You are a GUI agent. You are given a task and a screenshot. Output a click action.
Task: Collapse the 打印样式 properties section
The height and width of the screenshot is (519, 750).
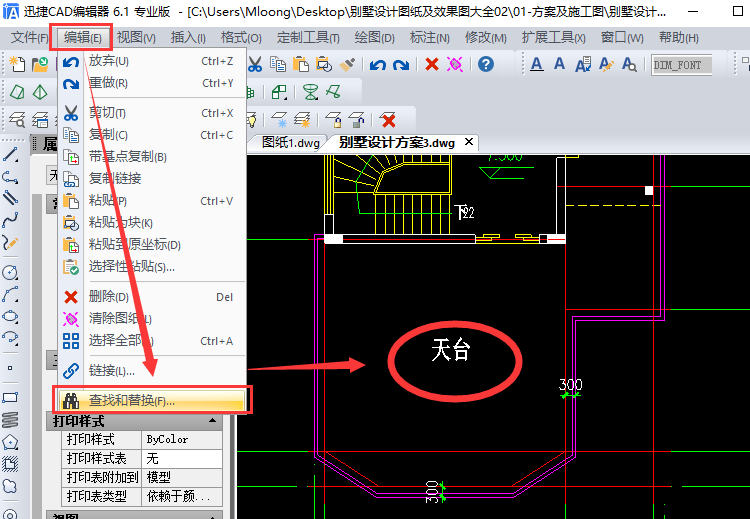click(212, 421)
